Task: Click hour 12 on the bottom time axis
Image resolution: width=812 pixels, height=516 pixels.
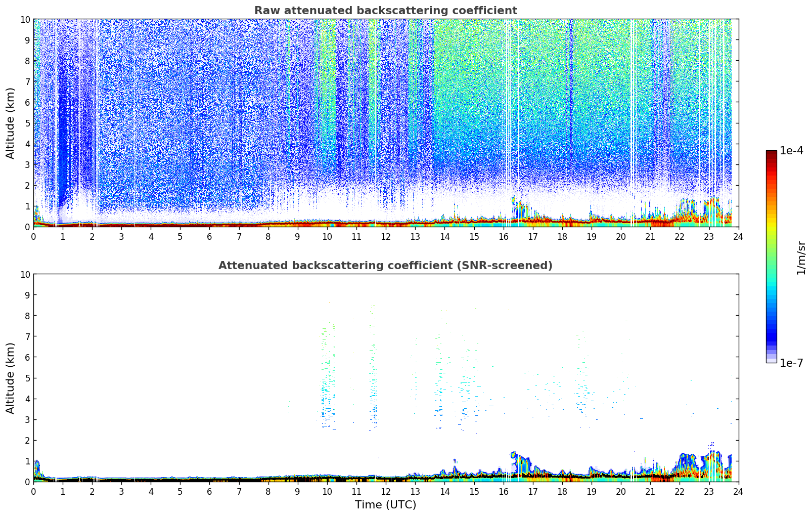Action: 386,492
